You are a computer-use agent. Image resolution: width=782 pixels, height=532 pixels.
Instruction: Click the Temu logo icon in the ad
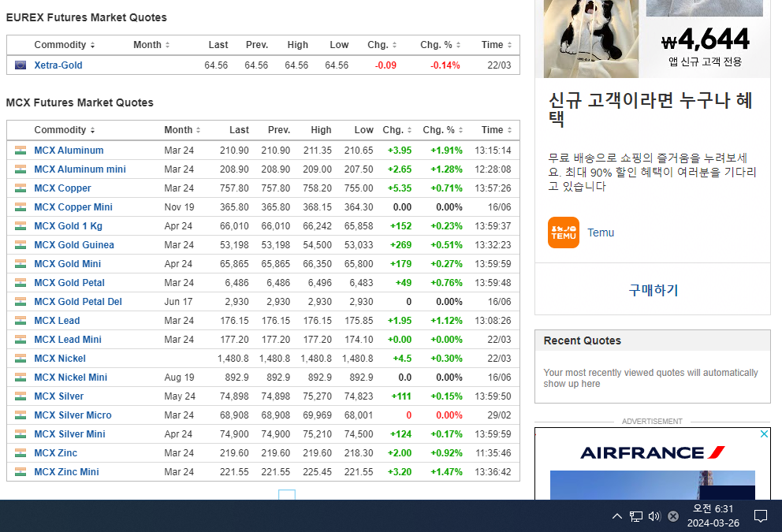564,233
